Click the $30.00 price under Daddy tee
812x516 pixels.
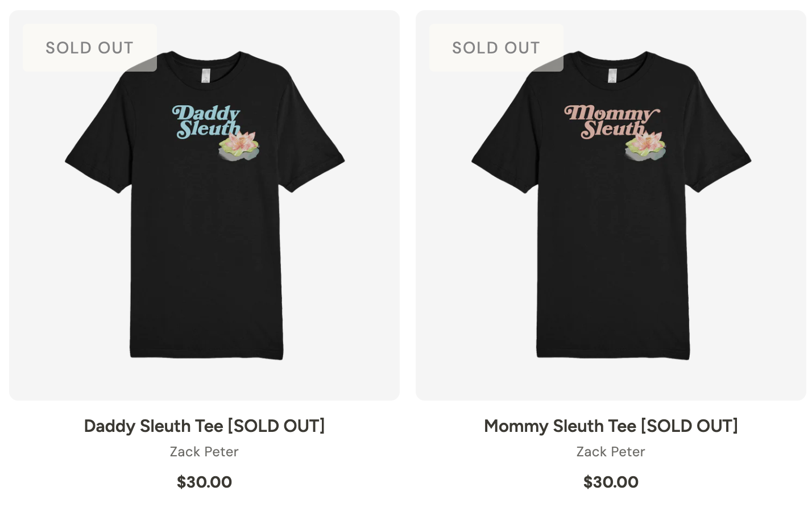point(204,482)
